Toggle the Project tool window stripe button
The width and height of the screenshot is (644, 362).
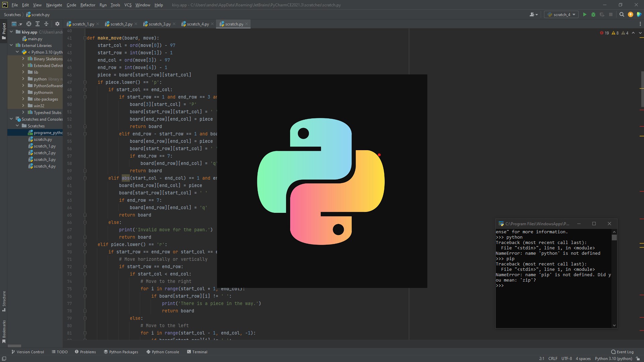click(4, 31)
